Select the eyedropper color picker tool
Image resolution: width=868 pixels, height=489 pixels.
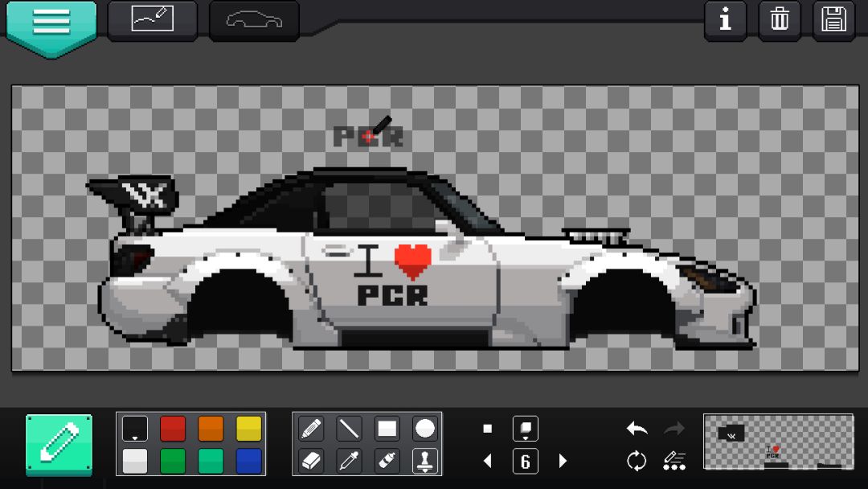click(350, 461)
